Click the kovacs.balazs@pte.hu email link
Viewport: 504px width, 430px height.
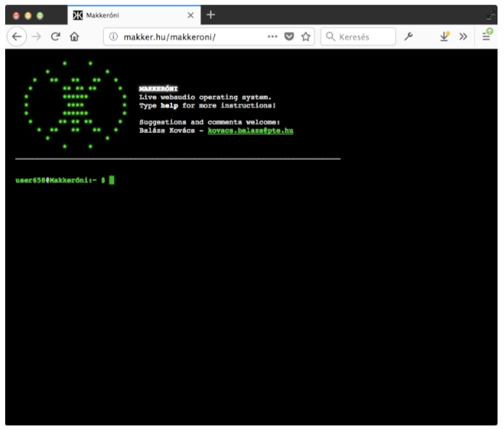(x=251, y=131)
